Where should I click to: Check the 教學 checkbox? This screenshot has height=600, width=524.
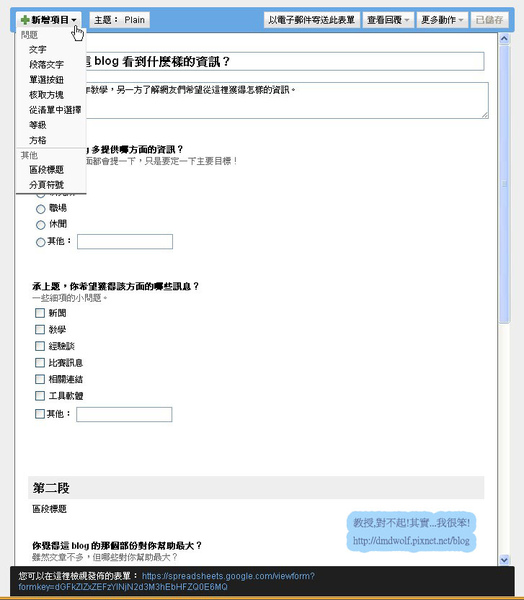[40, 329]
